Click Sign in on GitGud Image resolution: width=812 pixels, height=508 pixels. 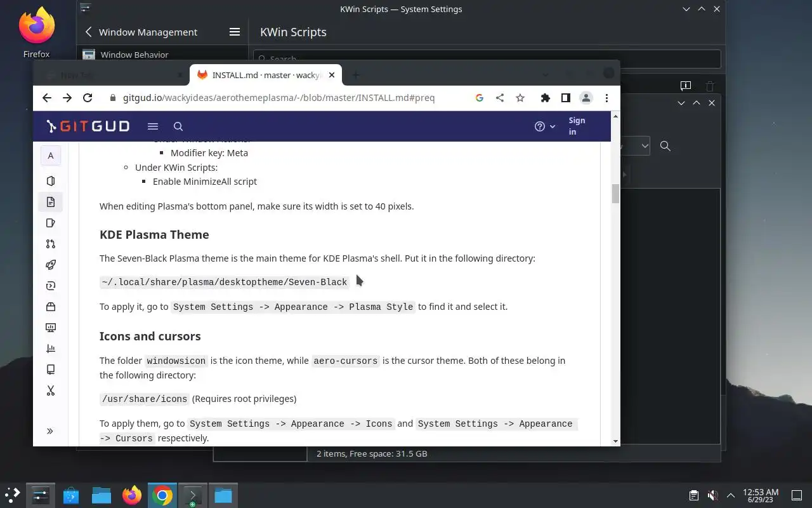577,126
